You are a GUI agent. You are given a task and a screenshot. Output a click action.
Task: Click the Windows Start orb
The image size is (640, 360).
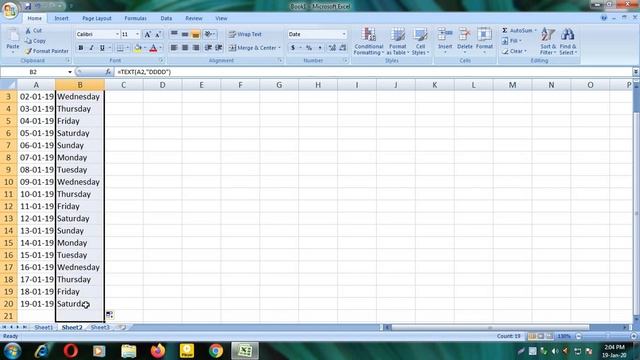tap(12, 351)
